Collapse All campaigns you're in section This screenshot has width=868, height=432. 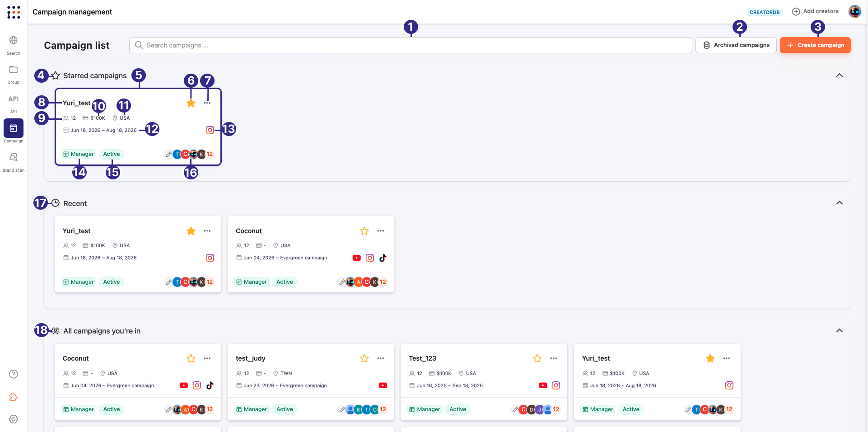pos(840,331)
